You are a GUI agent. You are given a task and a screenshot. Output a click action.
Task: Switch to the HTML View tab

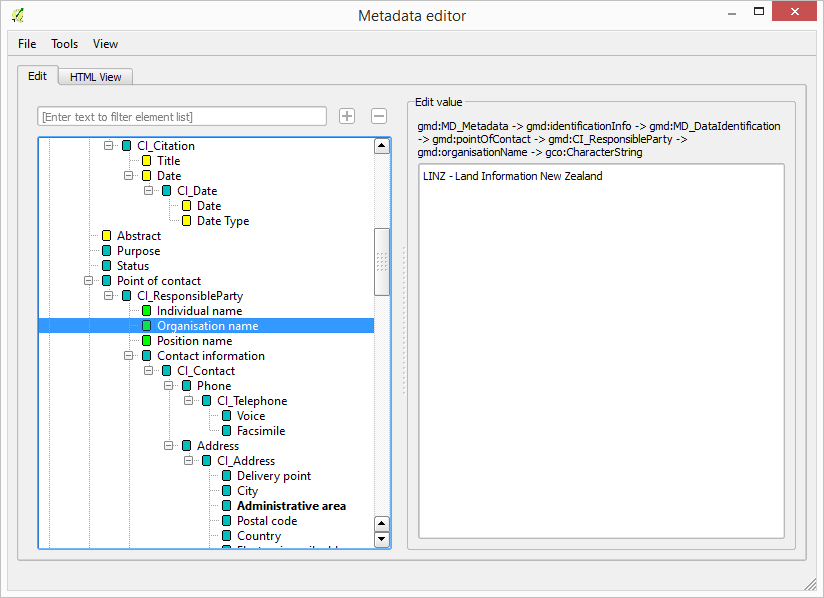click(94, 76)
